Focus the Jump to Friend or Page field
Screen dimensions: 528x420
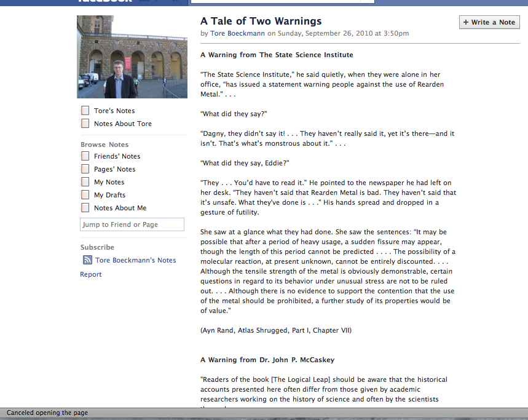click(132, 224)
